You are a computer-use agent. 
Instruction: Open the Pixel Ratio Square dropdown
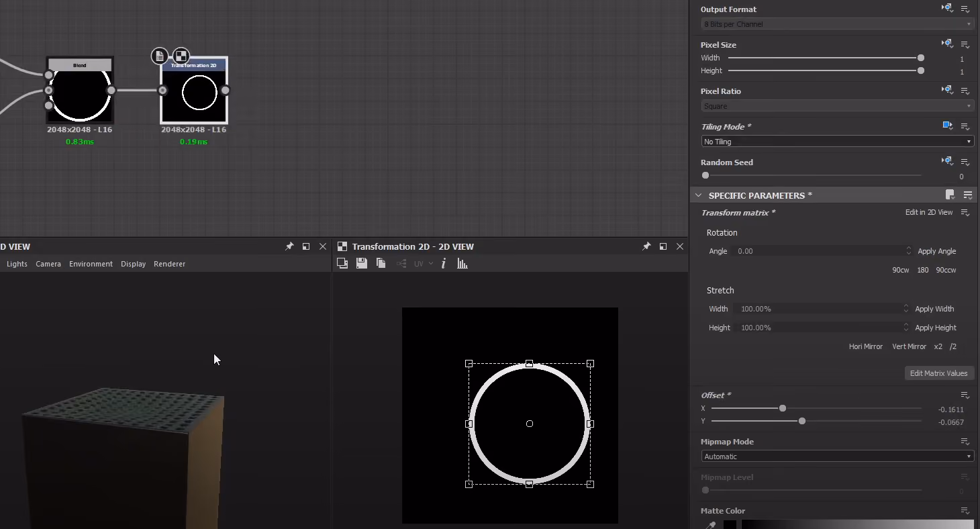point(838,106)
